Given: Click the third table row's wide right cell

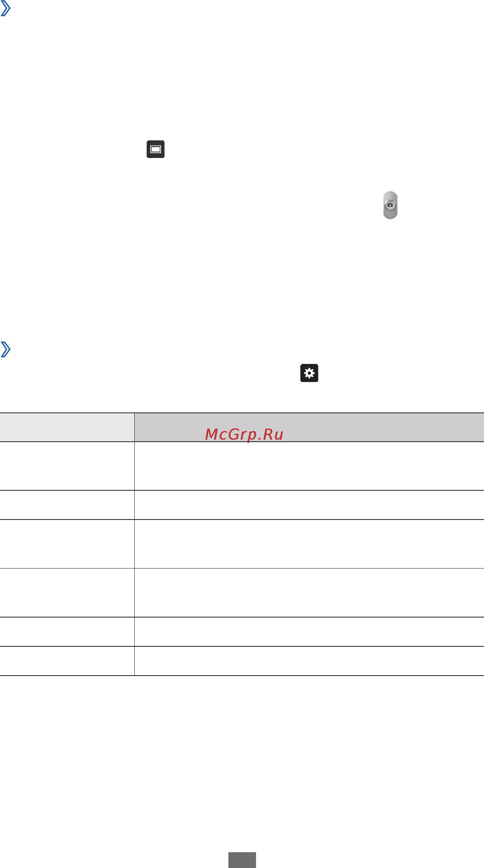Looking at the screenshot, I should (x=309, y=544).
